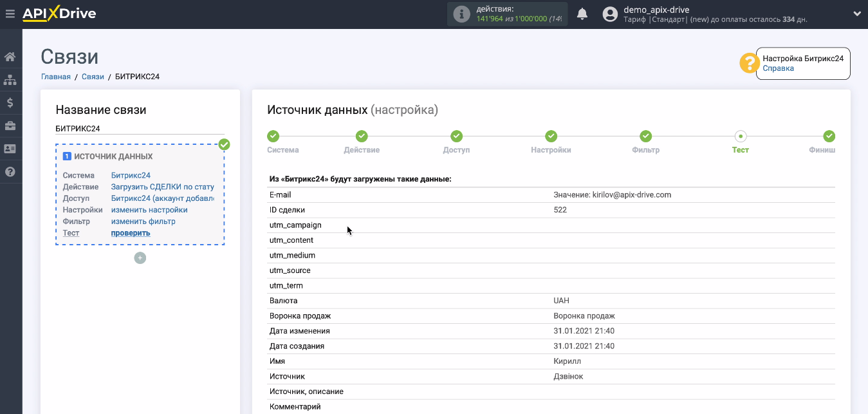This screenshot has width=868, height=414.
Task: Open the ID card icon in sidebar
Action: pos(10,149)
